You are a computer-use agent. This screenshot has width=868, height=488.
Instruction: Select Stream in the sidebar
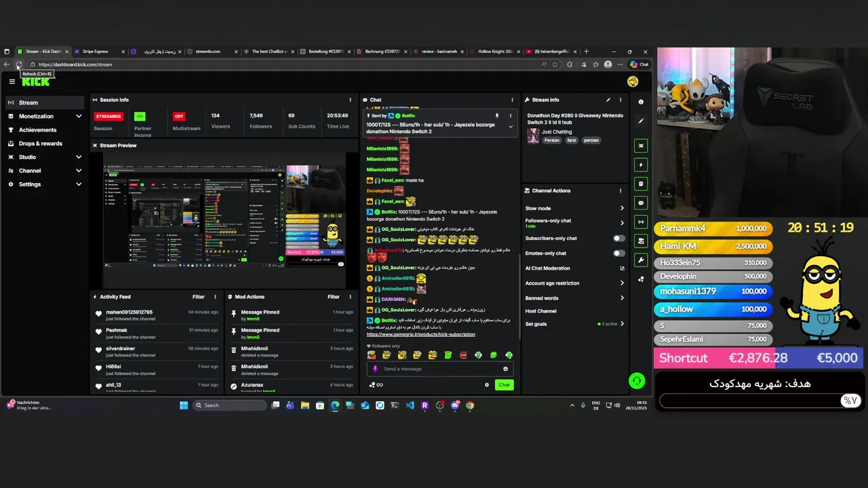[43, 102]
